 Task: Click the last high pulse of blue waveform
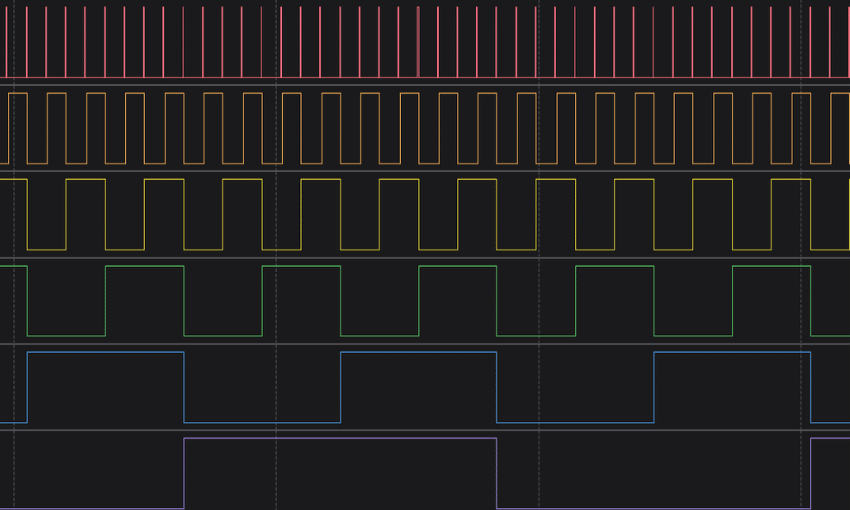[732, 353]
